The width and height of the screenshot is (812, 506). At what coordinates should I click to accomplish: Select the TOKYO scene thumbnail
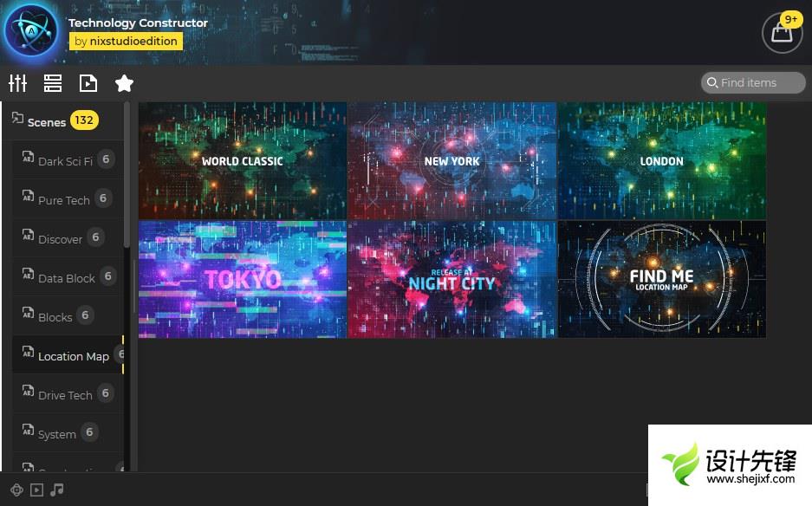coord(243,279)
